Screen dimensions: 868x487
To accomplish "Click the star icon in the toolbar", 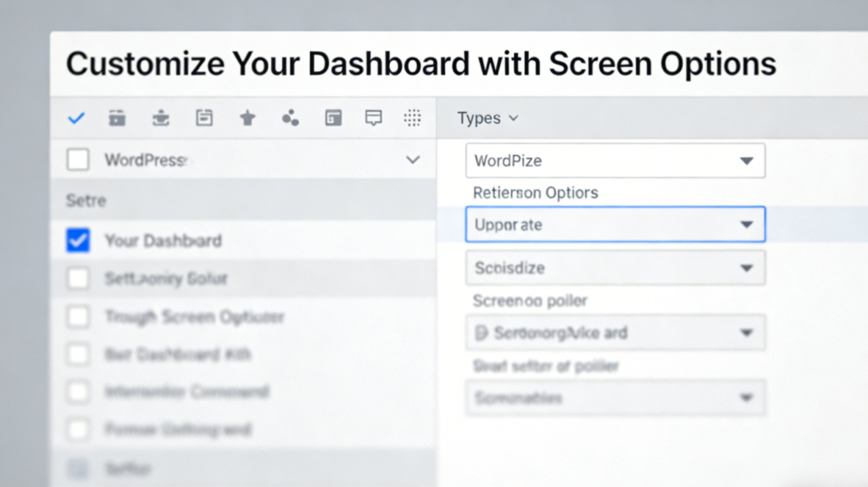I will [x=248, y=119].
